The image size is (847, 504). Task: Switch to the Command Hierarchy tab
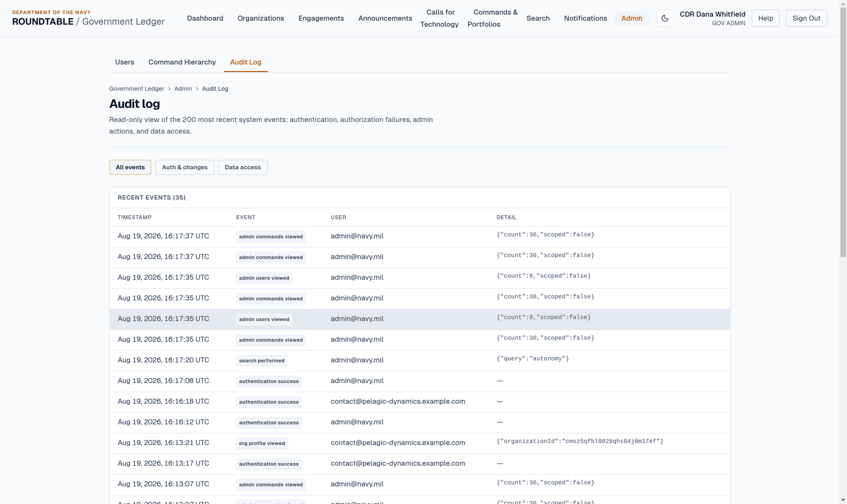click(x=182, y=62)
